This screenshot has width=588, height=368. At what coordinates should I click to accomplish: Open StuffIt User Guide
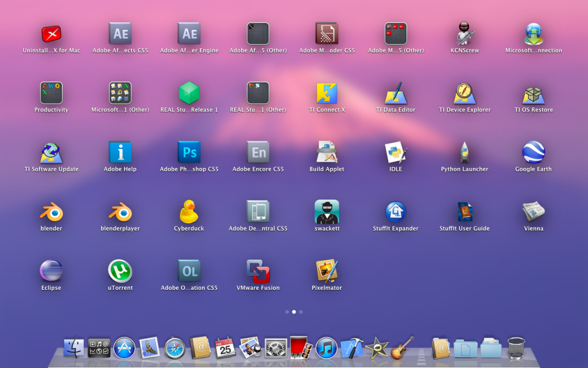[465, 212]
